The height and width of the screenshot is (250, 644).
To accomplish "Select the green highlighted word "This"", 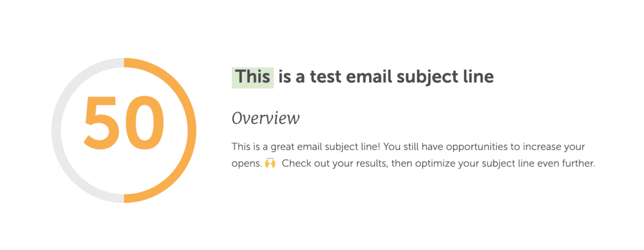I will click(253, 77).
